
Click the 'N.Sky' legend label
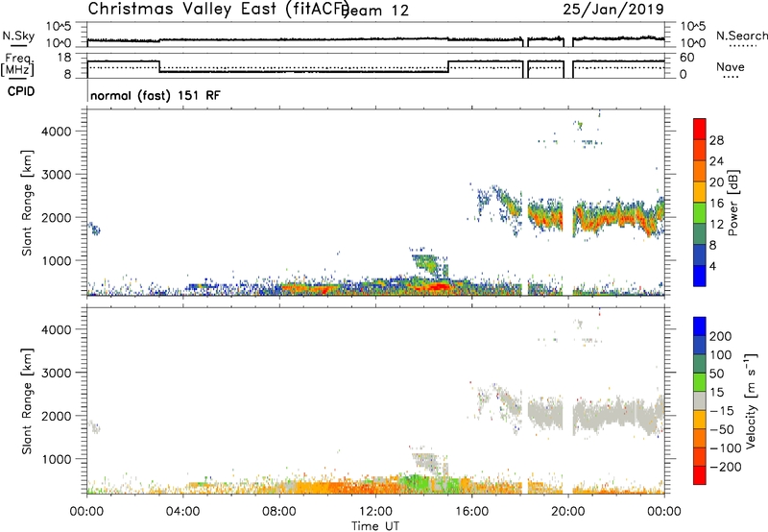[x=18, y=36]
